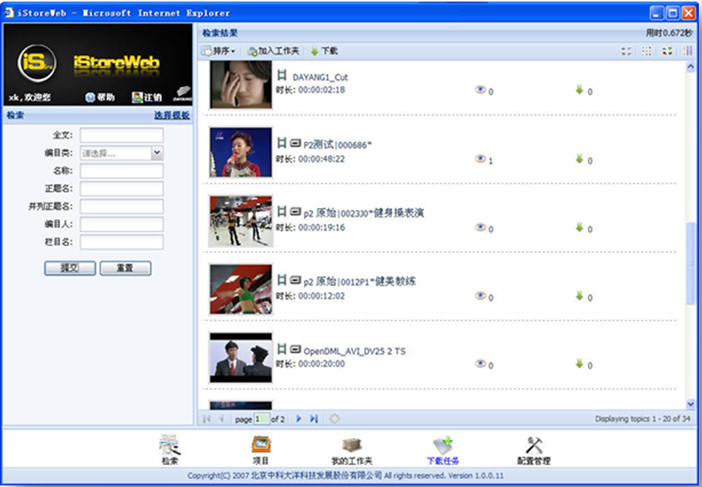Click the green download arrow for P2测试|000686*
This screenshot has width=702, height=487.
click(x=579, y=159)
